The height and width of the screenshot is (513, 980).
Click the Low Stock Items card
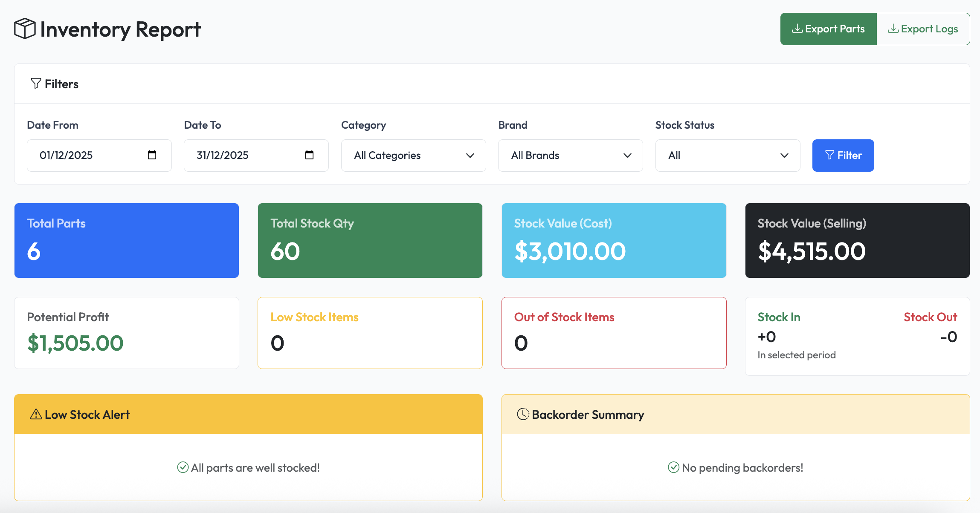370,333
